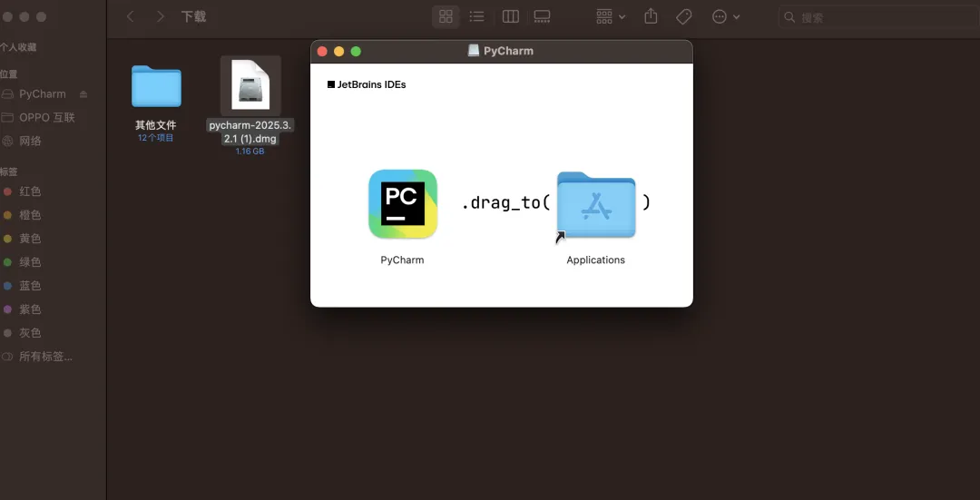Click the PyCharm label under app icon

click(403, 260)
